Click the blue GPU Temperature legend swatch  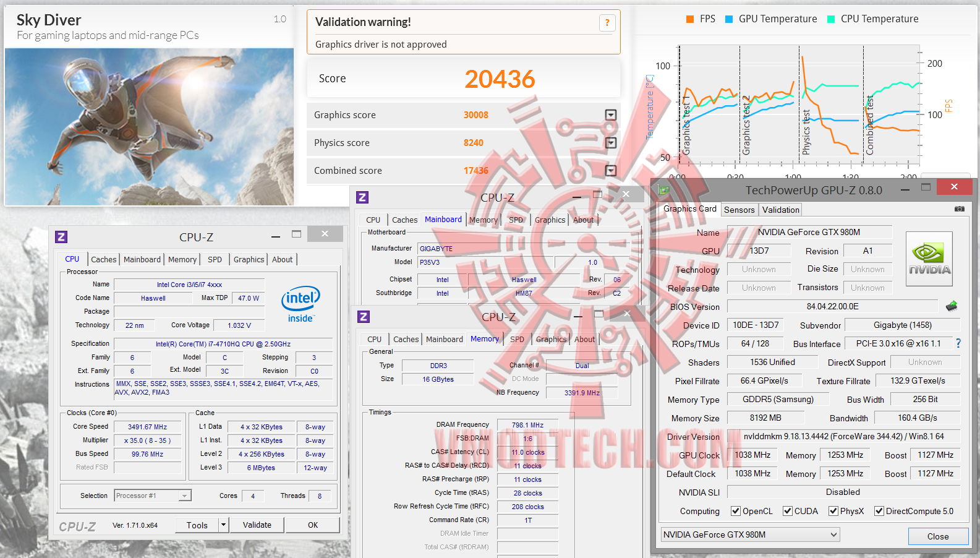[729, 19]
